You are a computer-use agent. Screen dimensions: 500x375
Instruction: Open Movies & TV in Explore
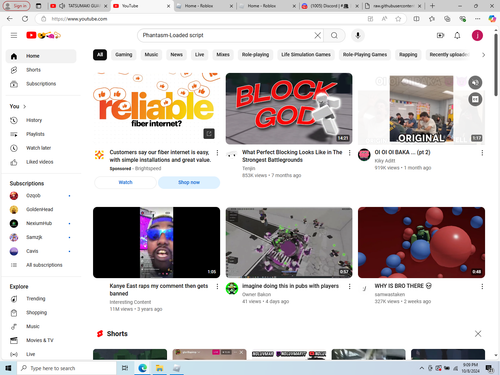(x=41, y=340)
